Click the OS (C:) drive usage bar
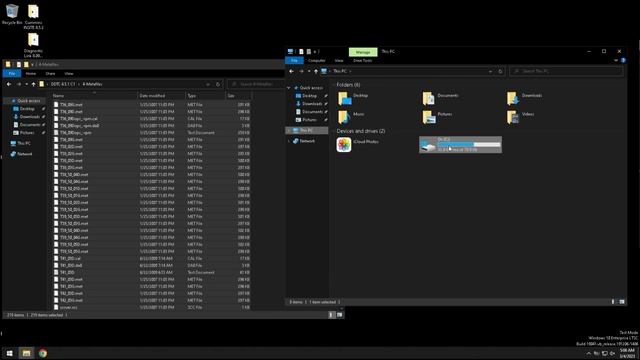The width and height of the screenshot is (640, 360). click(469, 144)
